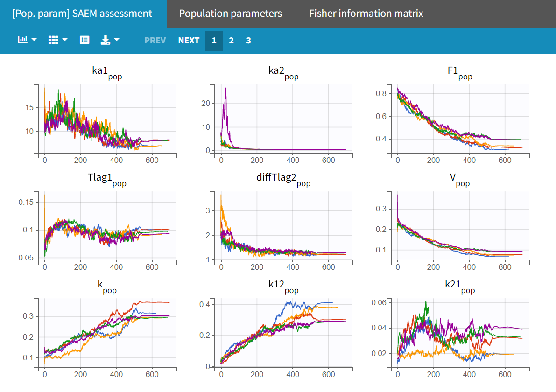
Task: Expand the dropdown arrow beside chart icon
Action: click(x=34, y=40)
